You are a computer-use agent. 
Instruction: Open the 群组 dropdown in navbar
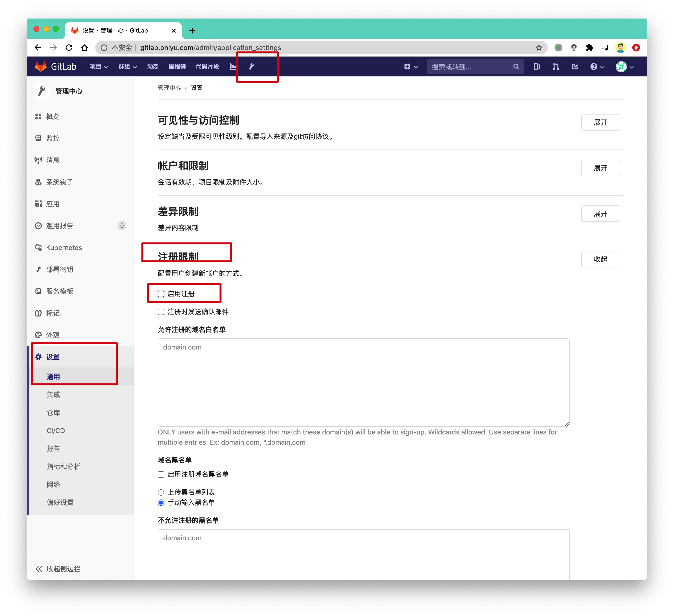click(127, 67)
